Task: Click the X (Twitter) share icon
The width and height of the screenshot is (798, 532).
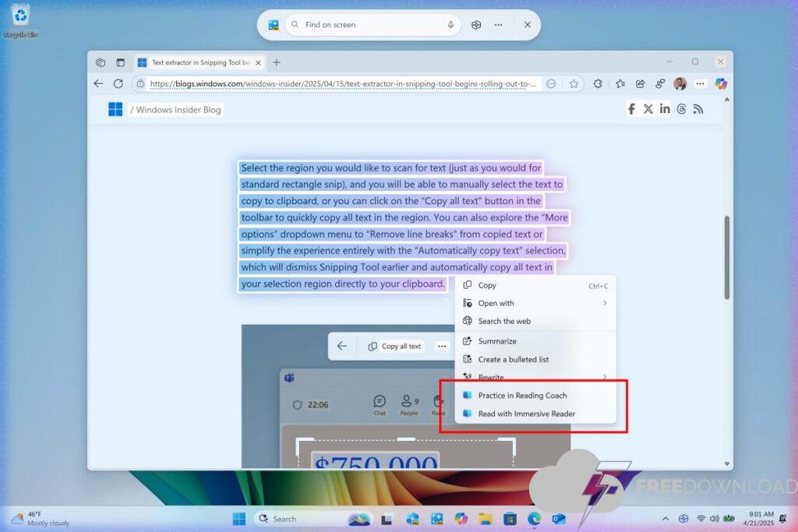Action: 648,109
